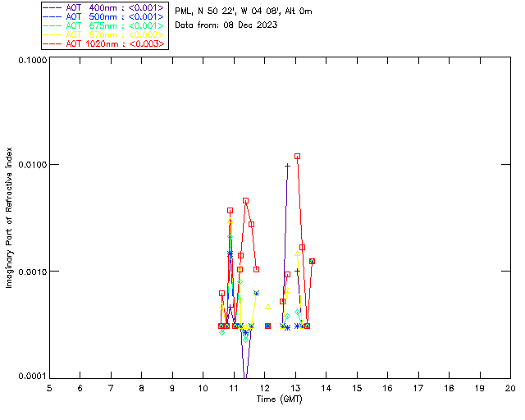Viewport: 525px width, 420px height.
Task: Click the x-axis tick label 20
Action: click(x=510, y=388)
